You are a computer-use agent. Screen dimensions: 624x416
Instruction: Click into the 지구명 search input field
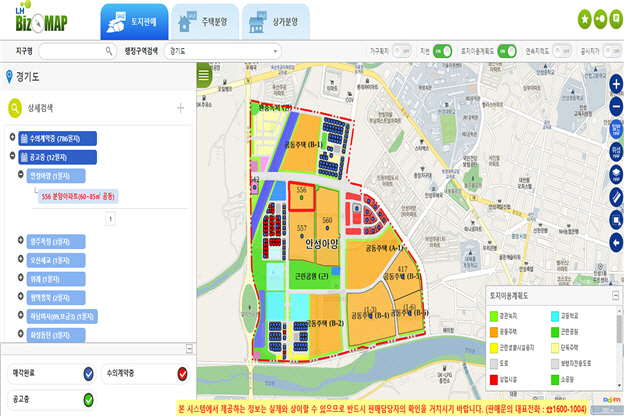click(x=70, y=49)
